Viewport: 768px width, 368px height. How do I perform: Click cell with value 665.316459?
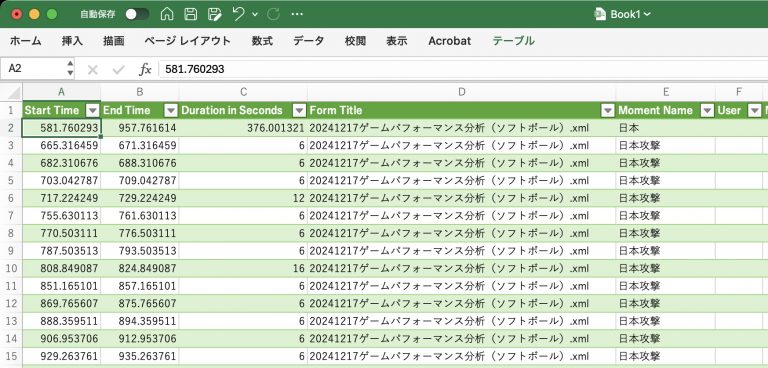(61, 146)
